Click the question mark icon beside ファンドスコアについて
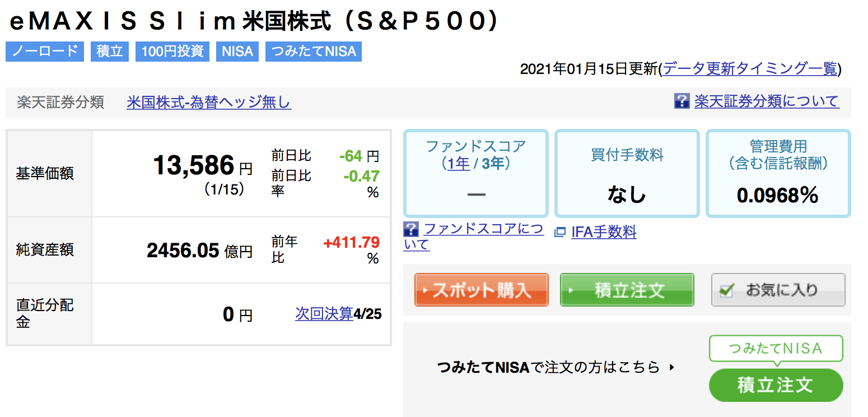 [x=411, y=229]
